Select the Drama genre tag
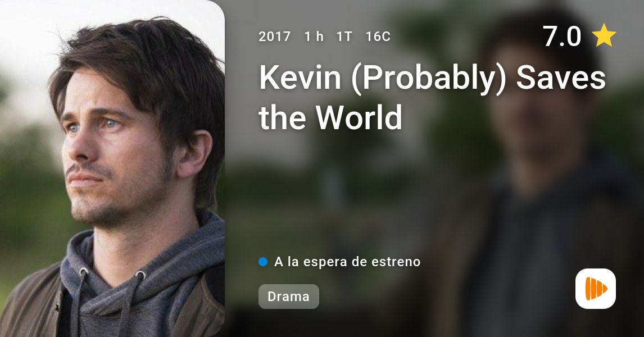The image size is (644, 337). [x=288, y=297]
